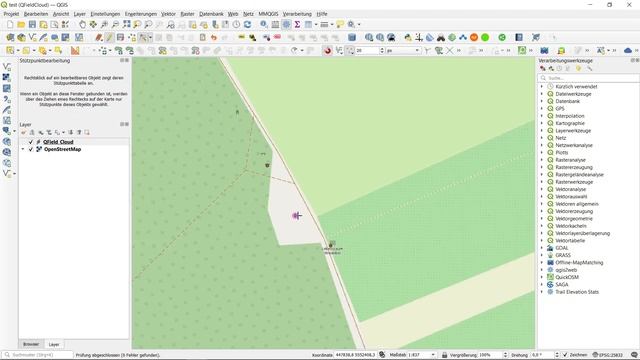Switch to the Layer tab at the panel bottom

tap(54, 344)
